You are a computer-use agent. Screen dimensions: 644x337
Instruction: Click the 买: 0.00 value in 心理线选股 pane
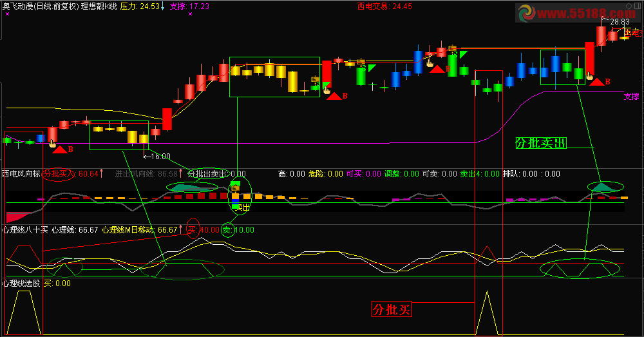57,283
